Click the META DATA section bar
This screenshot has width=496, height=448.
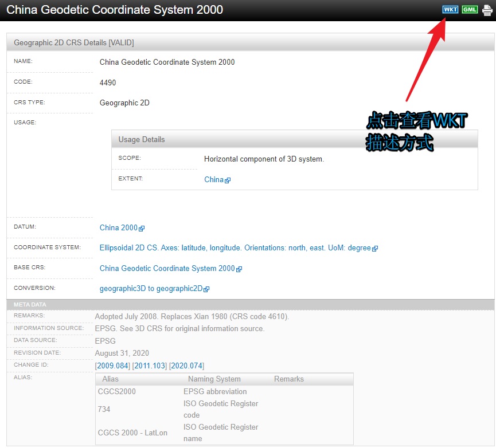[x=250, y=305]
